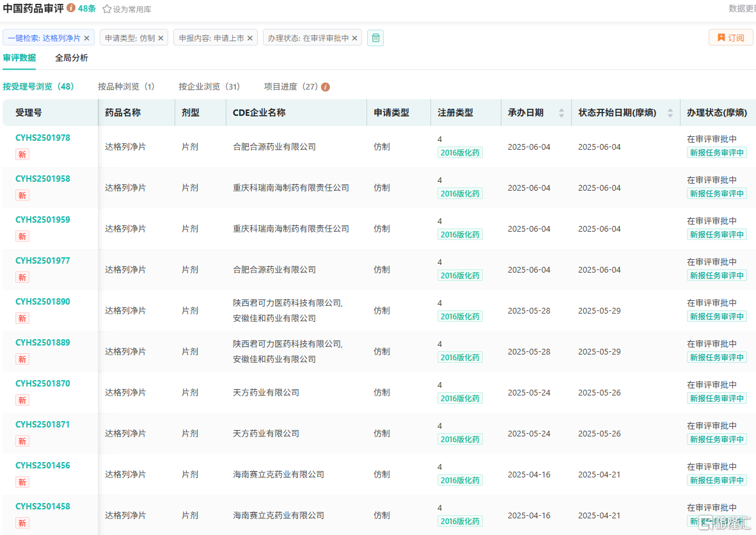Click 2025-05-28 date in CYHS2501890 row
This screenshot has height=535, width=756.
coord(529,311)
